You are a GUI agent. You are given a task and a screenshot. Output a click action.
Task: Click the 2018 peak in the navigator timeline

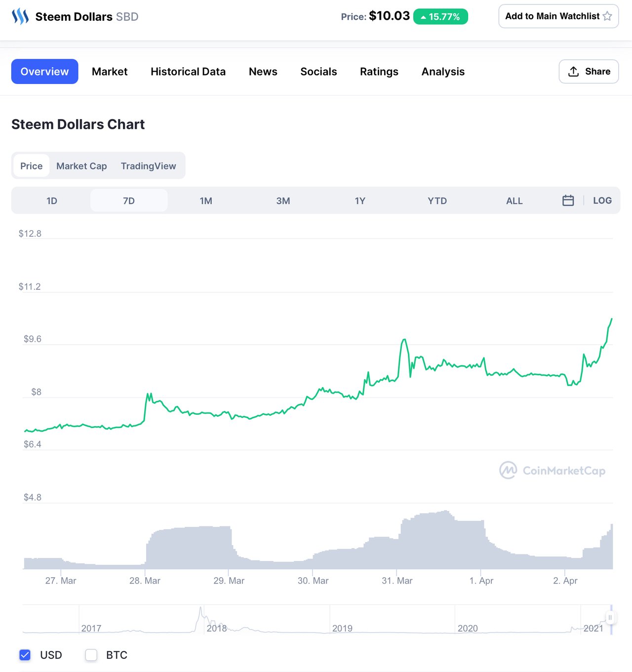200,609
